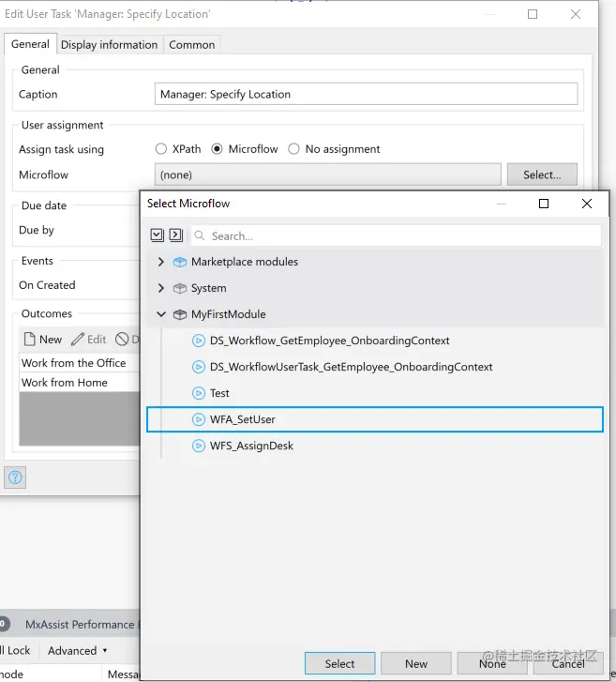Click microflow icon of DS_Workflow_GetEmployee_OnboardingContext

click(x=199, y=341)
